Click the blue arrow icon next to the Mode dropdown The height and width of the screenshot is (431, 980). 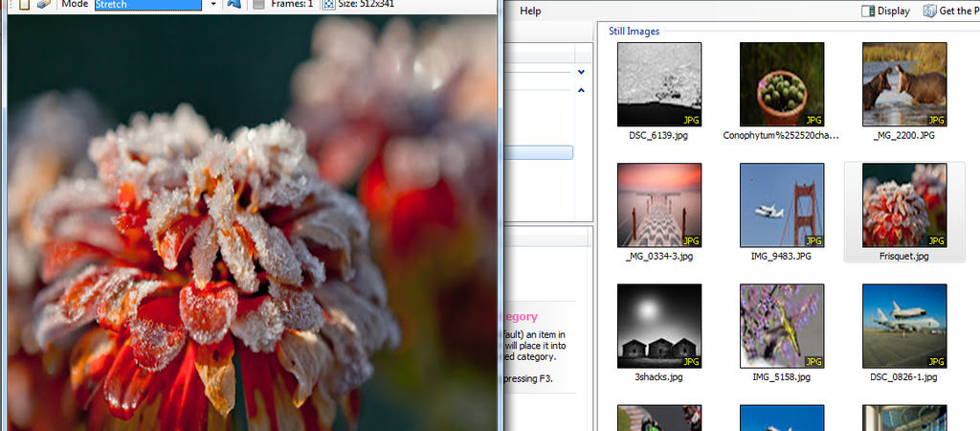click(x=234, y=4)
